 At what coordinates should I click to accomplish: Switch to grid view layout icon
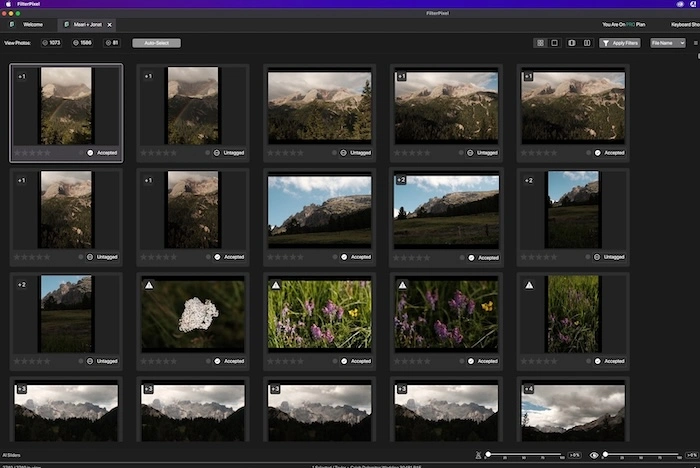tap(540, 43)
